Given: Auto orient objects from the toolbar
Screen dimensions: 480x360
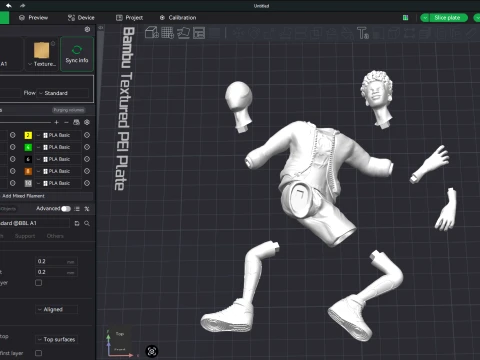Looking at the screenshot, I should pos(183,33).
